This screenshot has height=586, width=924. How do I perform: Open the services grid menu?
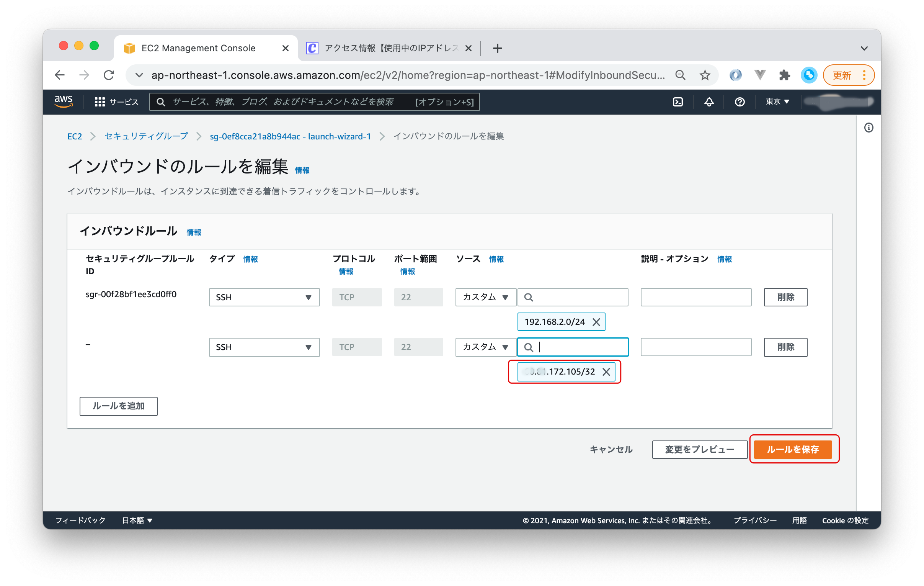[100, 102]
